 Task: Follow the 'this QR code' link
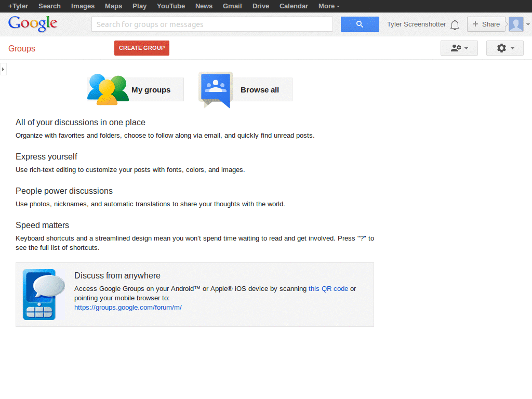coord(328,289)
